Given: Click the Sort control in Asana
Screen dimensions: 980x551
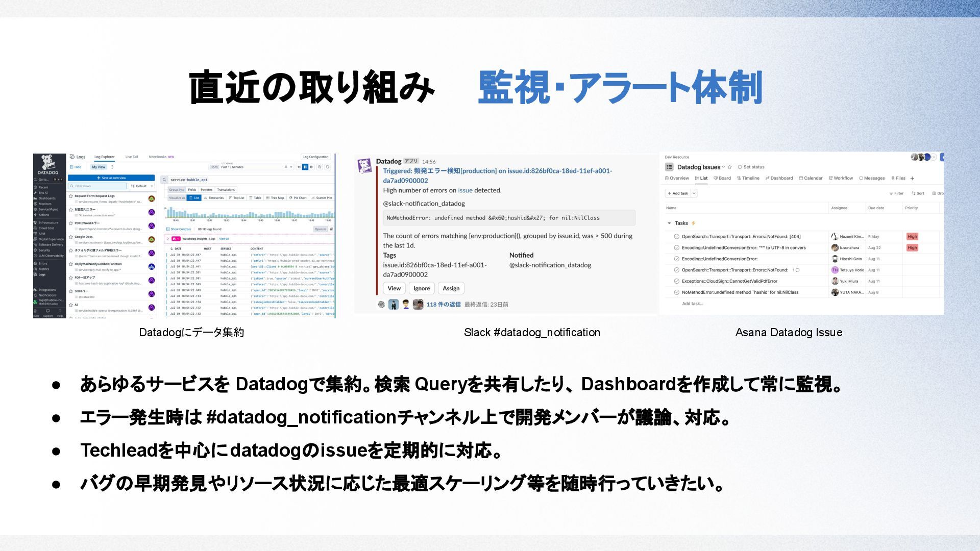Looking at the screenshot, I should tap(918, 193).
